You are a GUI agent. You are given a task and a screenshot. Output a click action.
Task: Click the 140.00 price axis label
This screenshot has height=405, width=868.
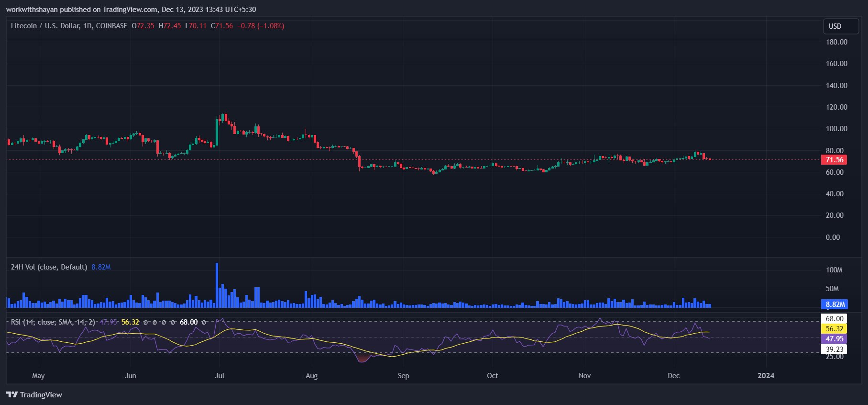coord(836,86)
